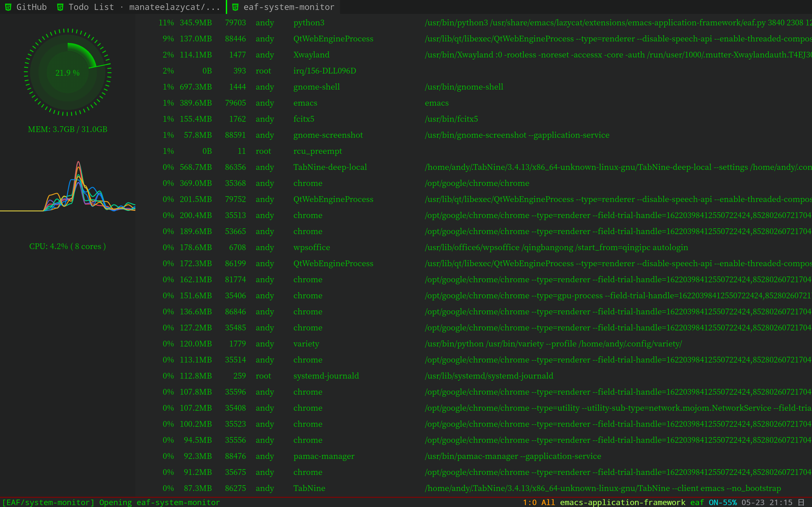This screenshot has height=507, width=812.
Task: Click the HTML5 icon on eaf-system-monitor tab
Action: pyautogui.click(x=236, y=7)
